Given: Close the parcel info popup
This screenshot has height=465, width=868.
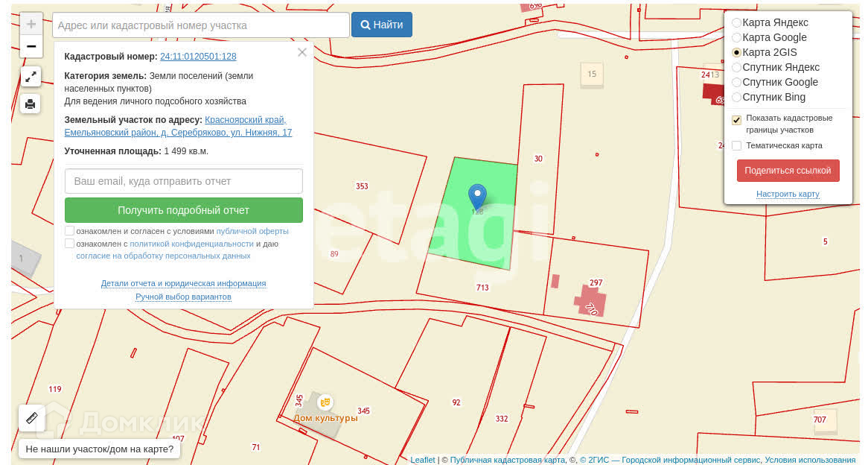Looking at the screenshot, I should pos(301,53).
